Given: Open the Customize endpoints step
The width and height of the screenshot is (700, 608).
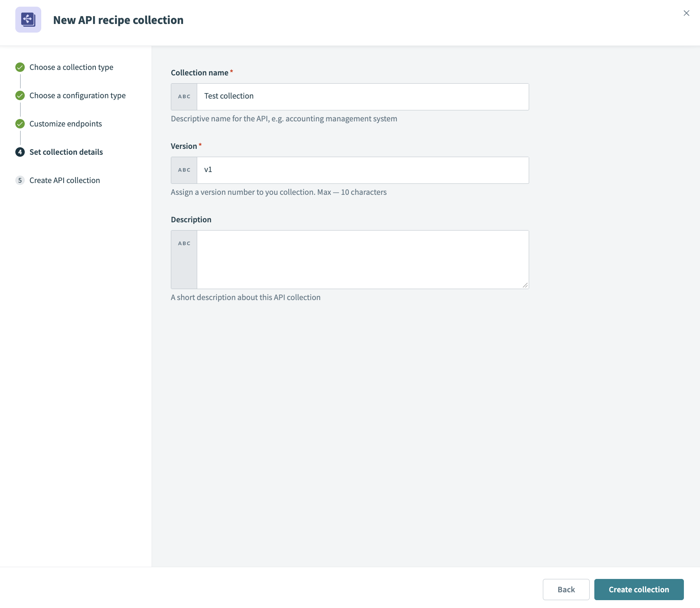Looking at the screenshot, I should [66, 124].
